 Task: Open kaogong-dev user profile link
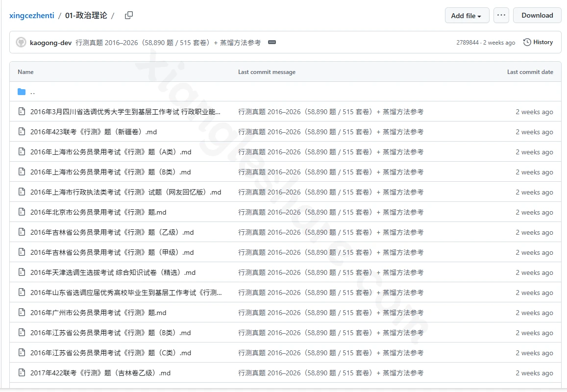pyautogui.click(x=50, y=43)
